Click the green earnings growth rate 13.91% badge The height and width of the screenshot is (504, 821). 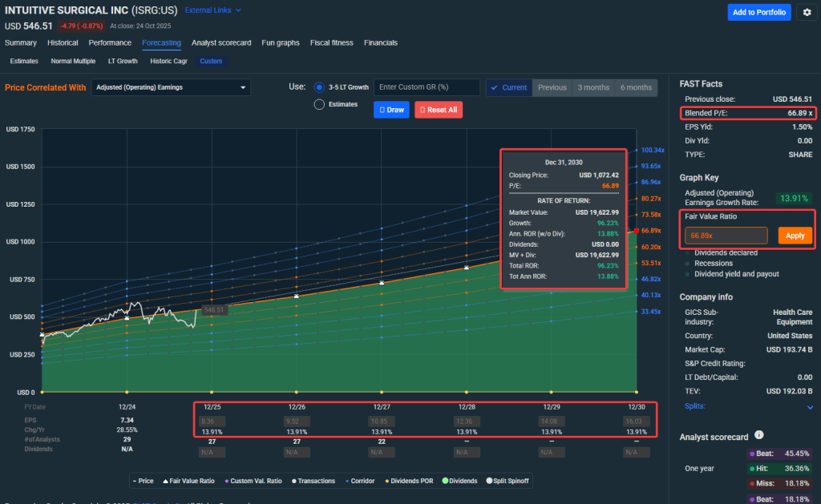[795, 198]
